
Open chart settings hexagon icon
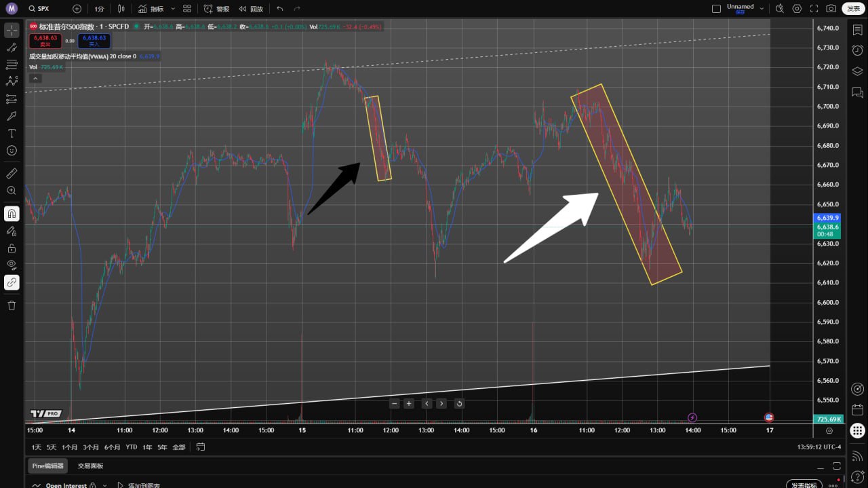(x=797, y=9)
